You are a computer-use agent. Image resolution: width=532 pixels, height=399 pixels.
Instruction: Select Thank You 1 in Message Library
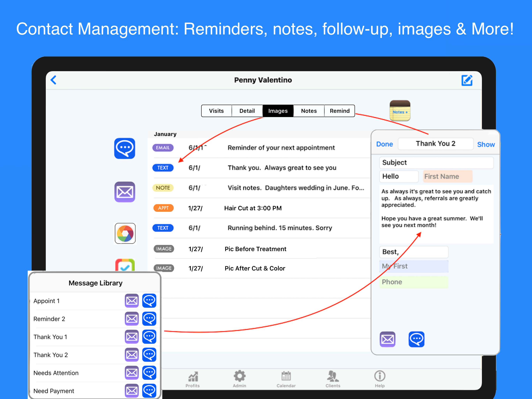(50, 337)
